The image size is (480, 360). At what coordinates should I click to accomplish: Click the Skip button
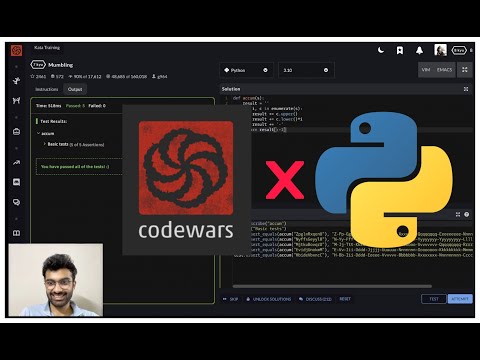tap(230, 299)
